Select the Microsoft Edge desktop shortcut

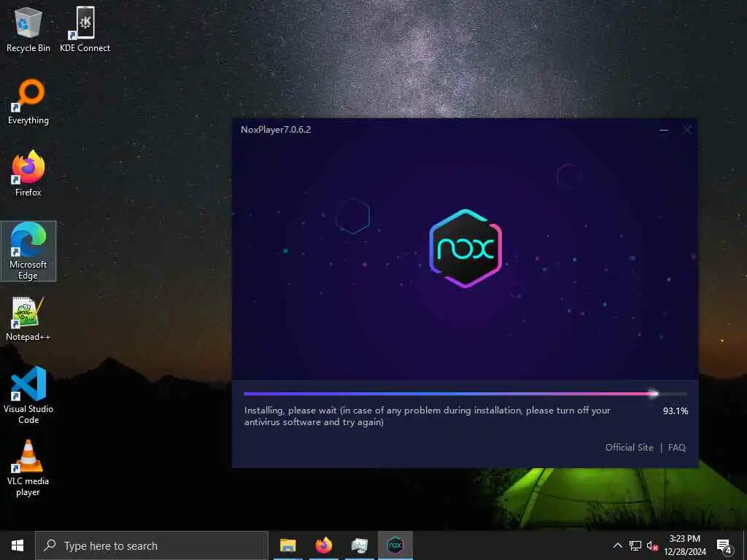click(x=28, y=251)
